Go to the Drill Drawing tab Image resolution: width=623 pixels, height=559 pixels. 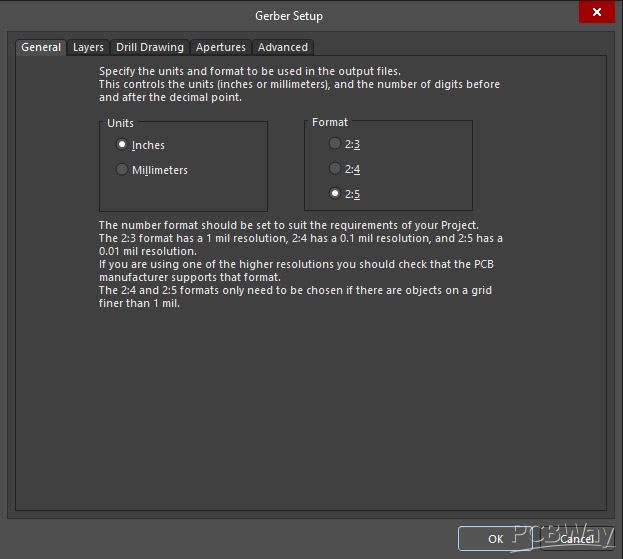(149, 47)
